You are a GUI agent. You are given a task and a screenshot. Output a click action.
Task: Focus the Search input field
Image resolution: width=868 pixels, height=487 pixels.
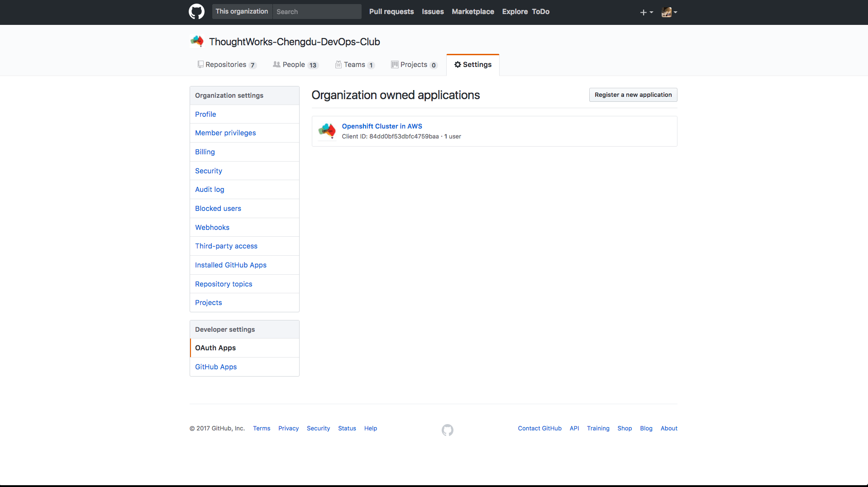pos(317,12)
